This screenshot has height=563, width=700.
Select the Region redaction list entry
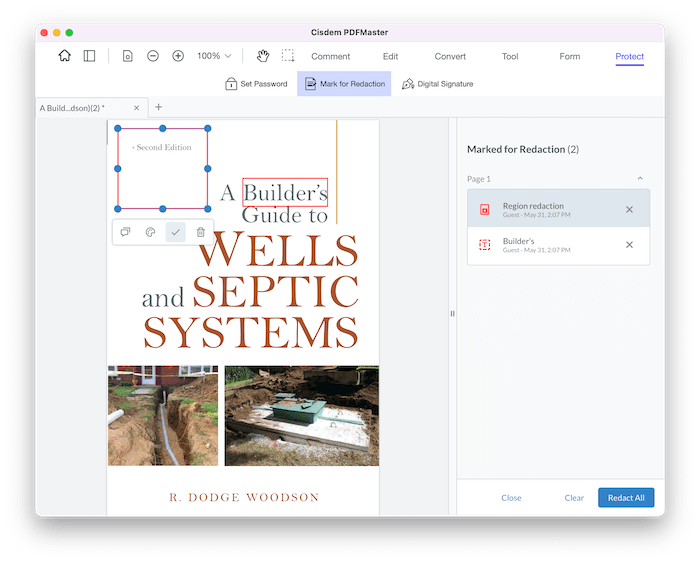pyautogui.click(x=558, y=209)
